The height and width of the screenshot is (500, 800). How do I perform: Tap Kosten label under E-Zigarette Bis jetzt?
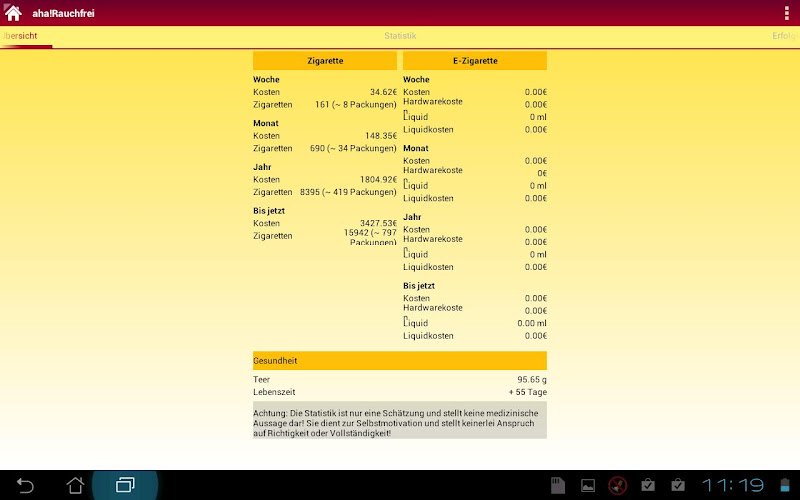pyautogui.click(x=416, y=298)
